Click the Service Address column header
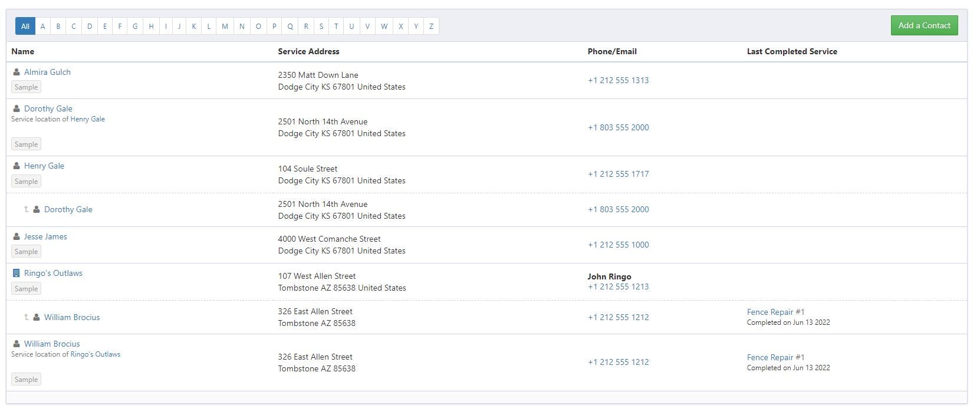Screen dimensions: 980x415 pos(308,51)
